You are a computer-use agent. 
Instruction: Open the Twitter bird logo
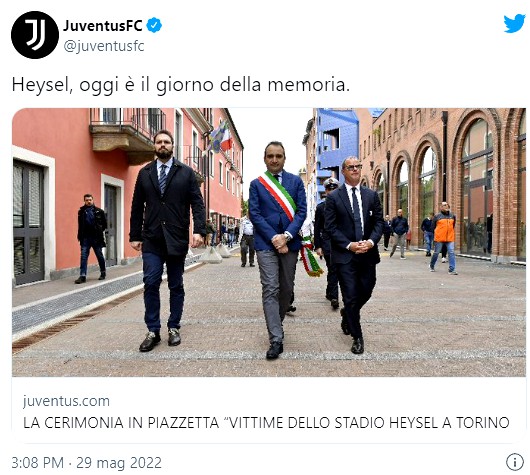click(x=514, y=24)
